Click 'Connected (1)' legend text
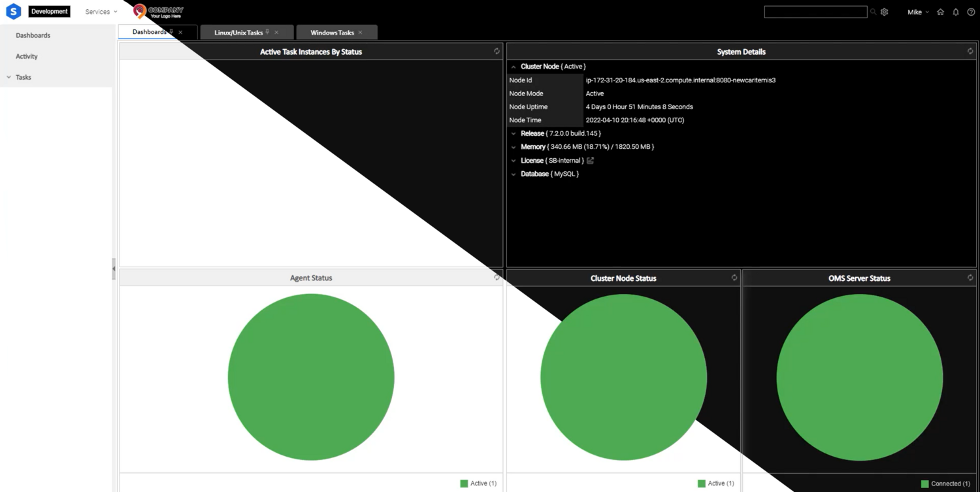Viewport: 980px width, 492px height. point(951,484)
